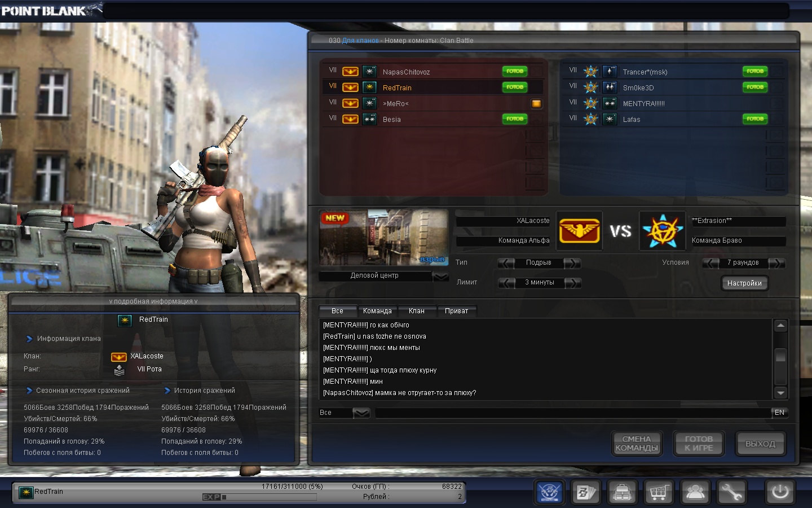
Task: Toggle fifth empty slot in blue team
Action: pyautogui.click(x=775, y=135)
